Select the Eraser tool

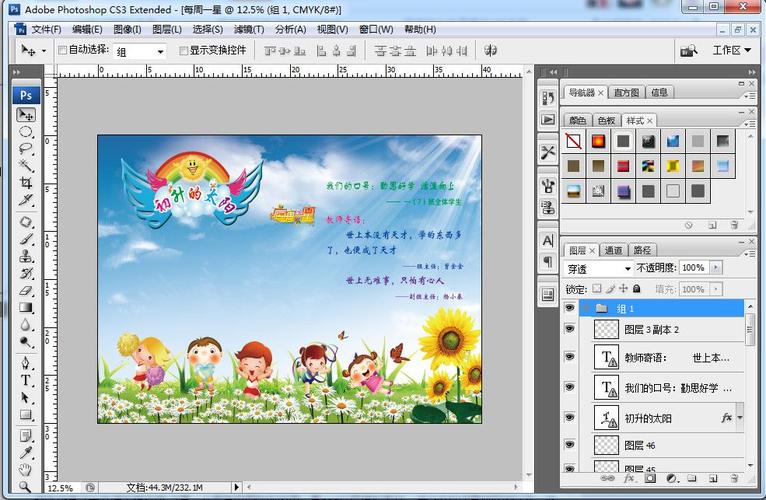point(26,291)
